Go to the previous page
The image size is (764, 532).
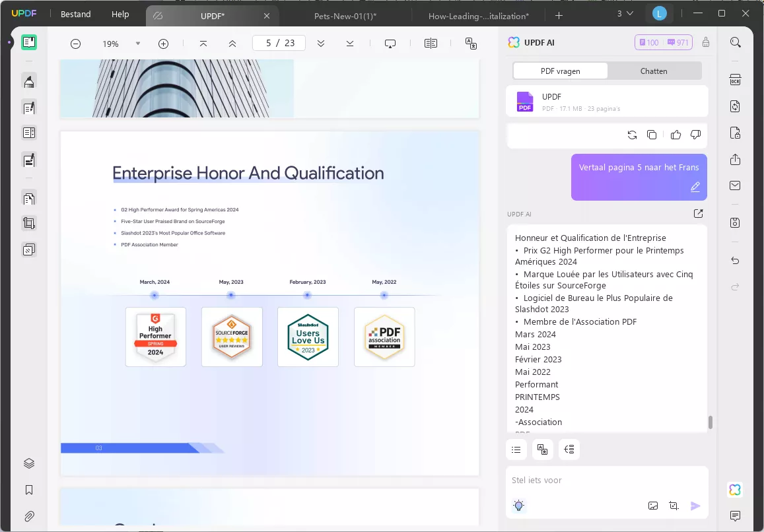click(x=232, y=44)
